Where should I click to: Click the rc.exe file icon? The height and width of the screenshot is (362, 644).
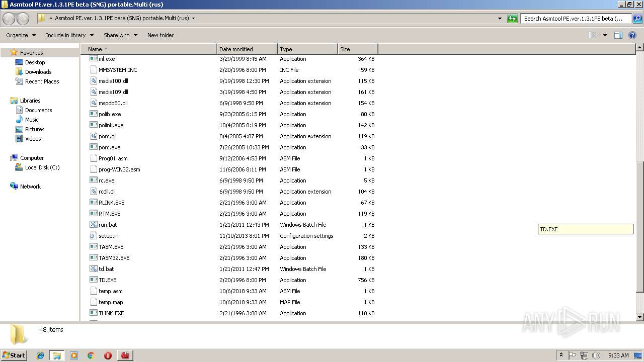pyautogui.click(x=93, y=180)
